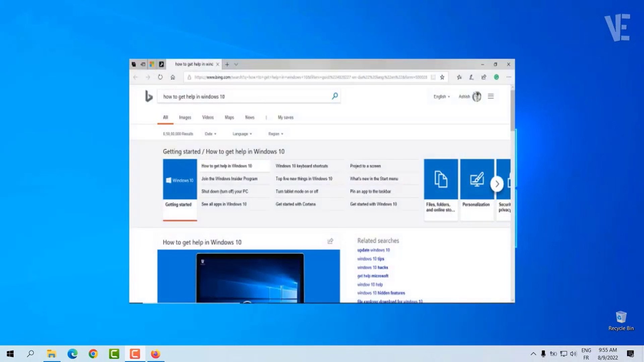Go to browser home page icon
The image size is (644, 362).
pyautogui.click(x=173, y=77)
